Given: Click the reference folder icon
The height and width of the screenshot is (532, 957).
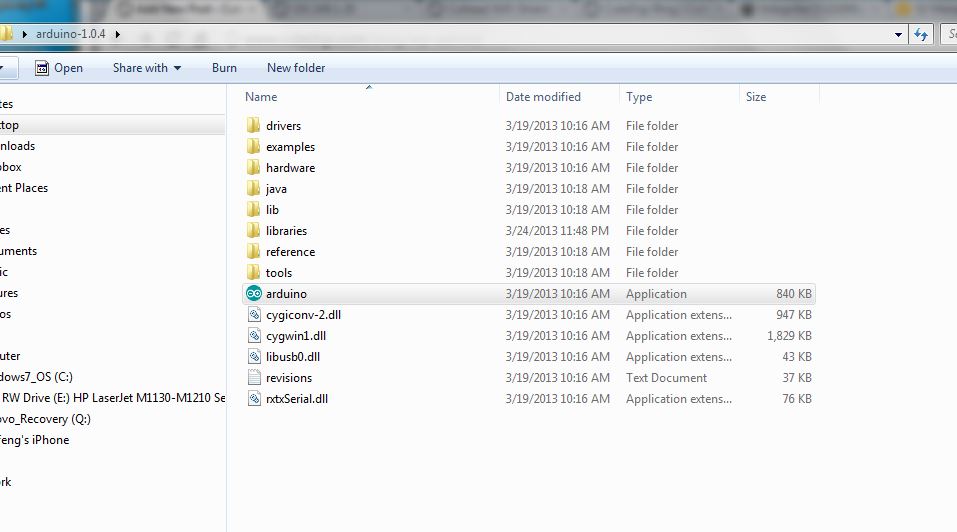Looking at the screenshot, I should [x=253, y=251].
